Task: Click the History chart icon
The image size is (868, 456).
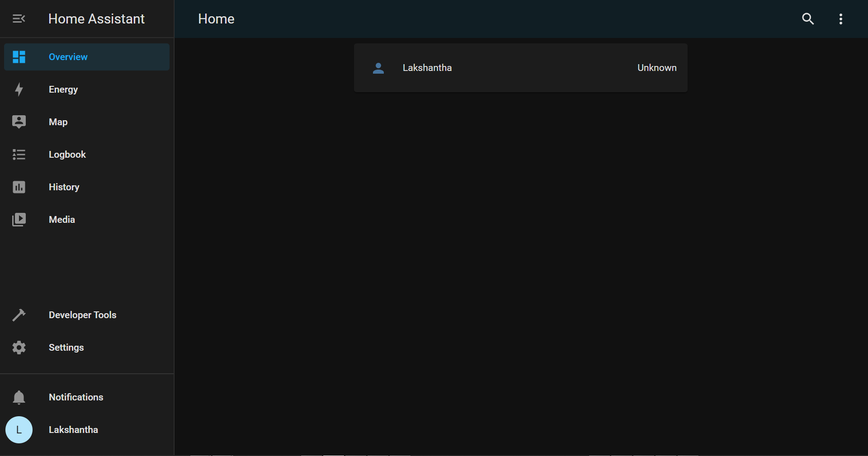Action: [x=19, y=187]
